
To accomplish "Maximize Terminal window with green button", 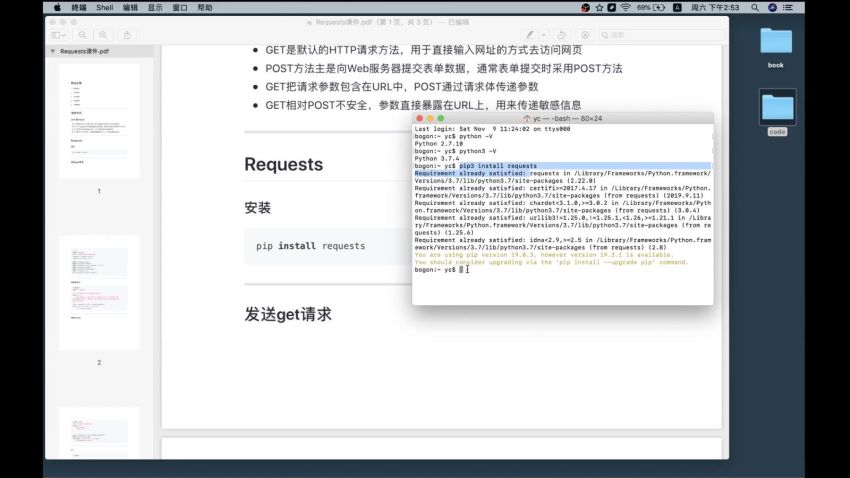I will tap(441, 118).
